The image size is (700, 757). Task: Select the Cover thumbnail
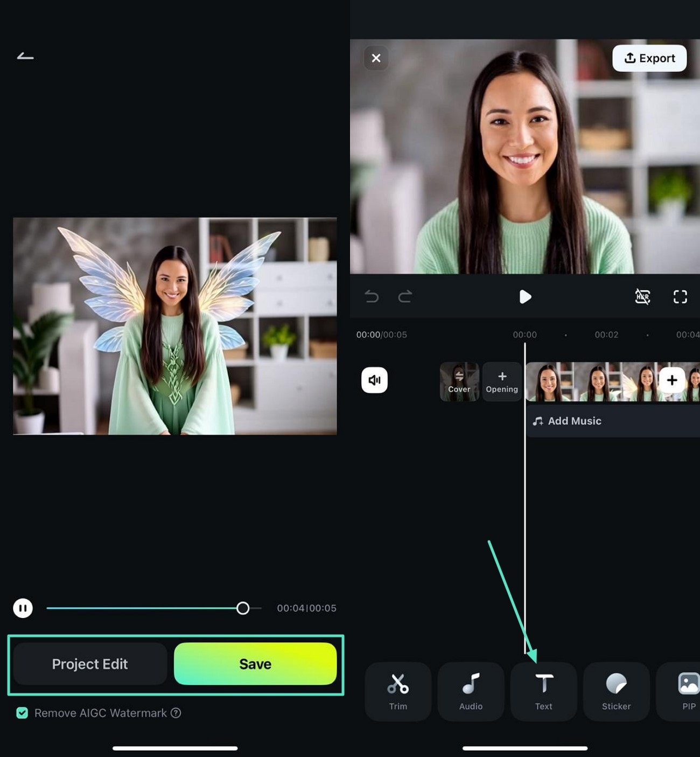pyautogui.click(x=459, y=381)
